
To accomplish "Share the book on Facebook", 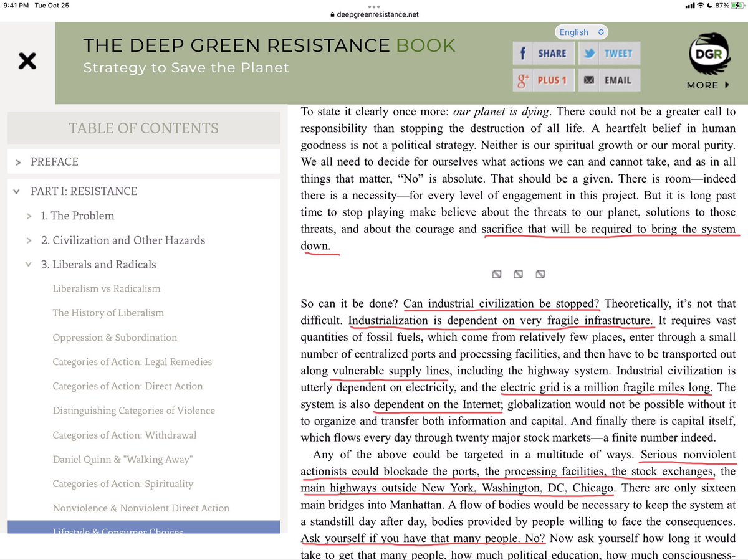I will pyautogui.click(x=542, y=54).
